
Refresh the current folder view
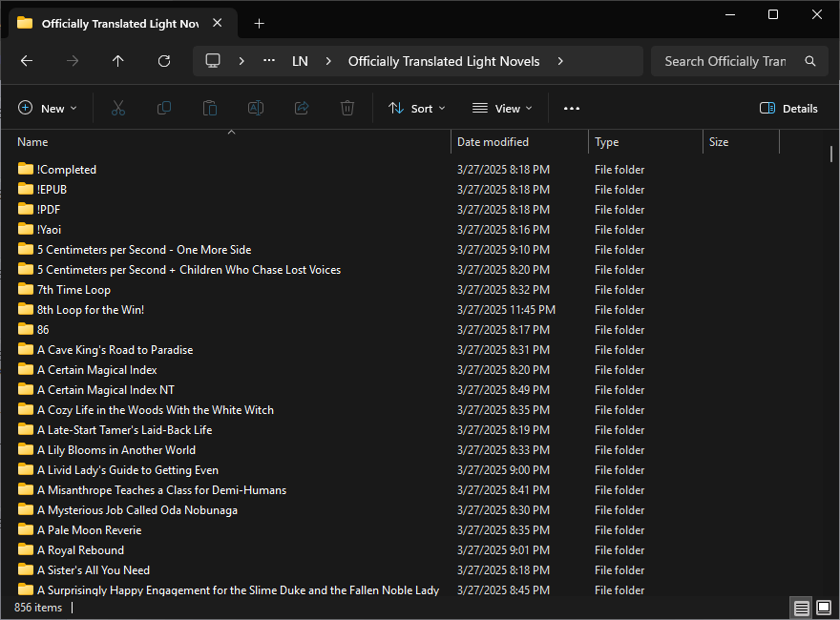coord(164,61)
